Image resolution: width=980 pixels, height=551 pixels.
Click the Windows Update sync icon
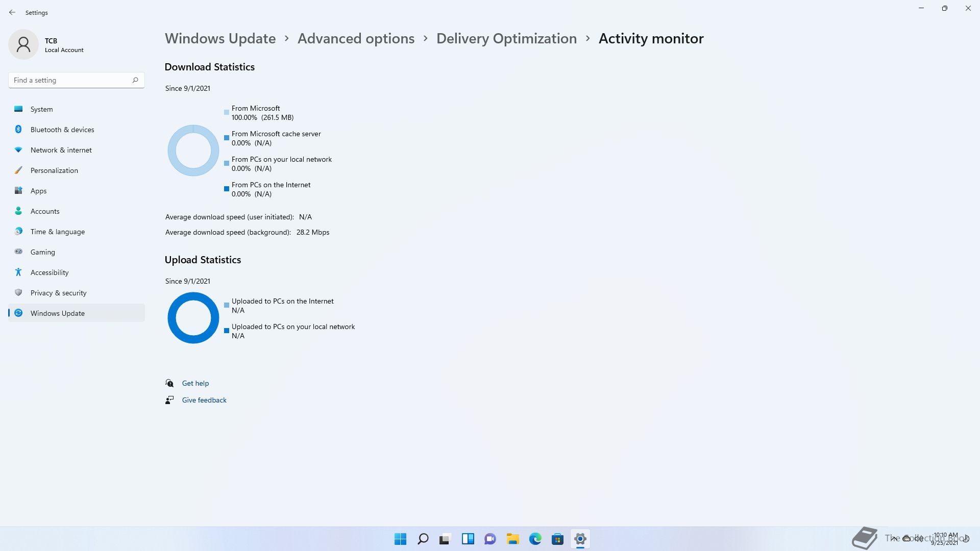pyautogui.click(x=18, y=313)
